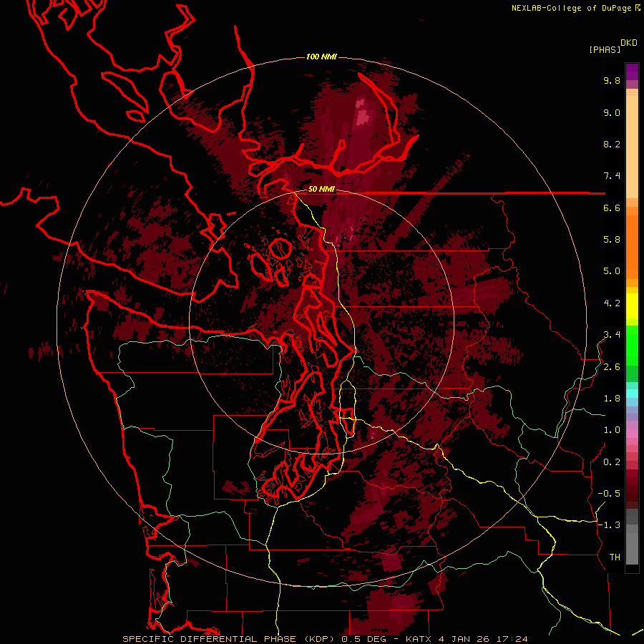
Task: Click the cyan segment of the color bar
Action: pos(632,394)
